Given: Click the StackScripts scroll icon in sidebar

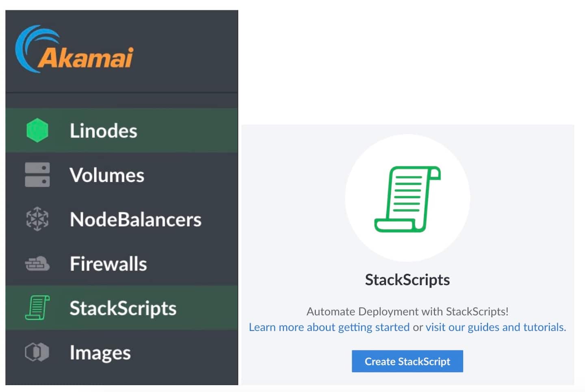Looking at the screenshot, I should click(37, 308).
